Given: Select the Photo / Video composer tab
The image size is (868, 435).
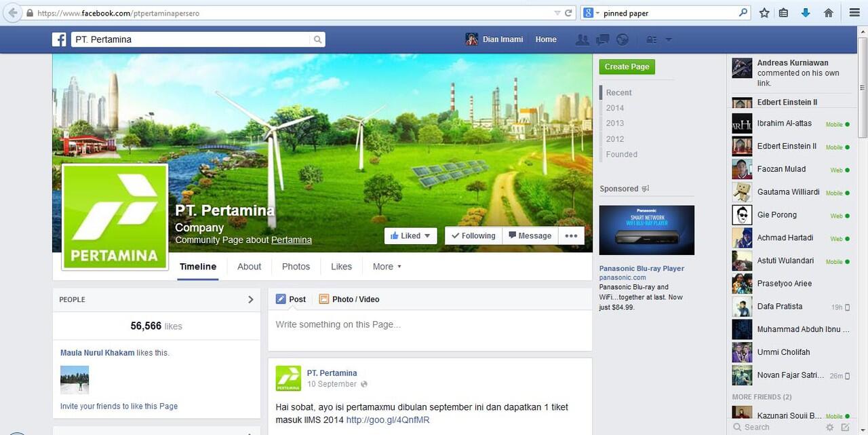Looking at the screenshot, I should point(349,299).
